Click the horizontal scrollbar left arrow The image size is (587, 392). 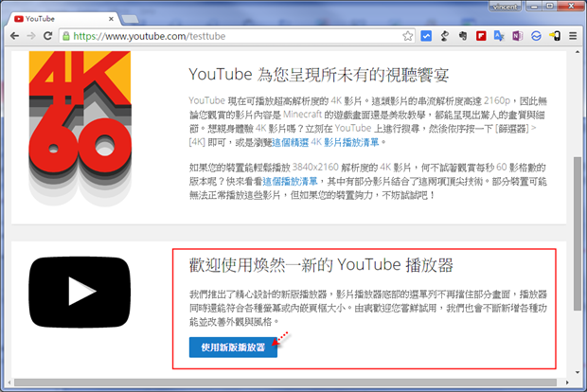pos(9,383)
